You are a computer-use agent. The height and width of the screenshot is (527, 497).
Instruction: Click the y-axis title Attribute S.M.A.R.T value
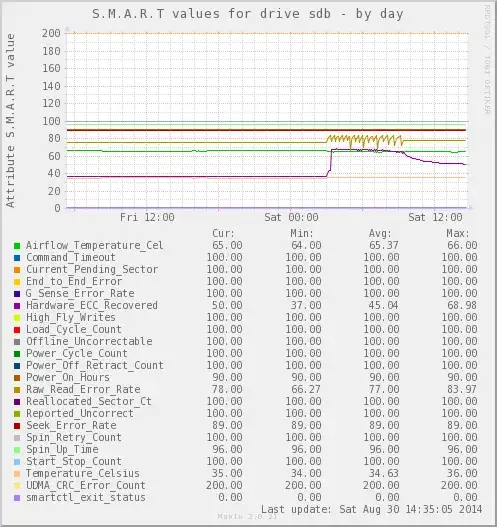[x=10, y=120]
